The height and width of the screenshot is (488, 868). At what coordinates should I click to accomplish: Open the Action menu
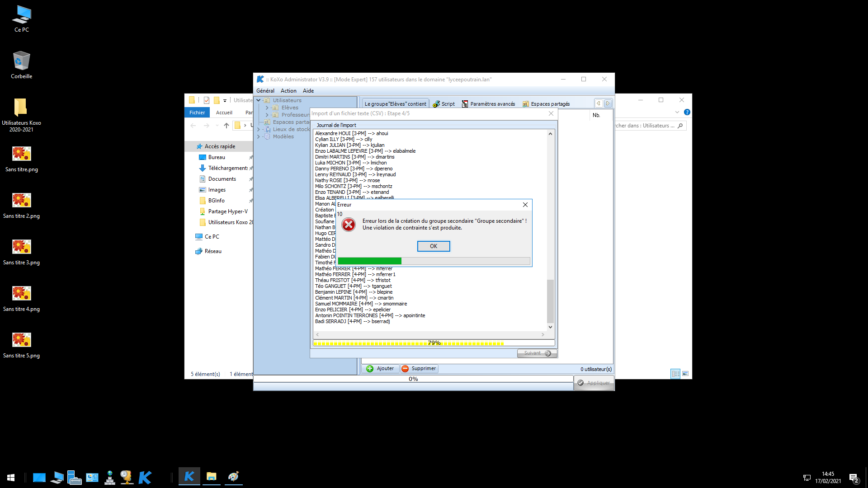(288, 91)
